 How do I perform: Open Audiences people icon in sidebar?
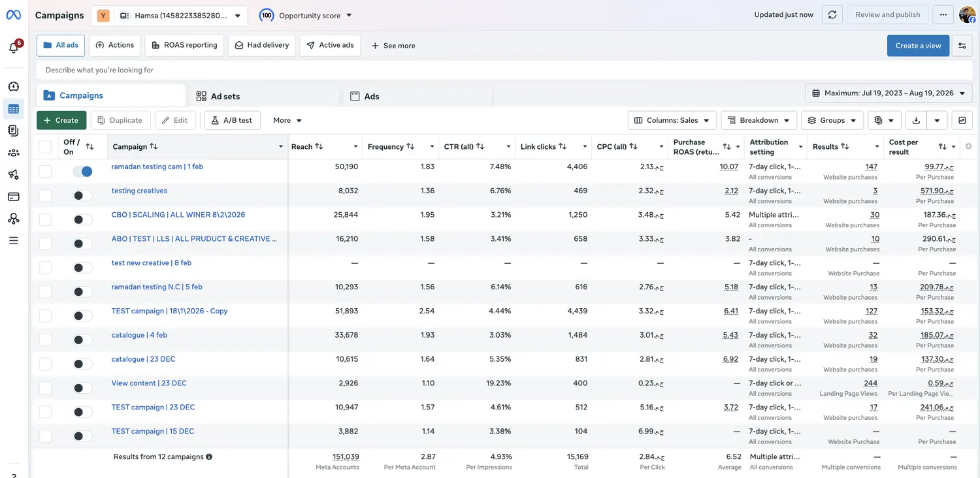pos(14,153)
